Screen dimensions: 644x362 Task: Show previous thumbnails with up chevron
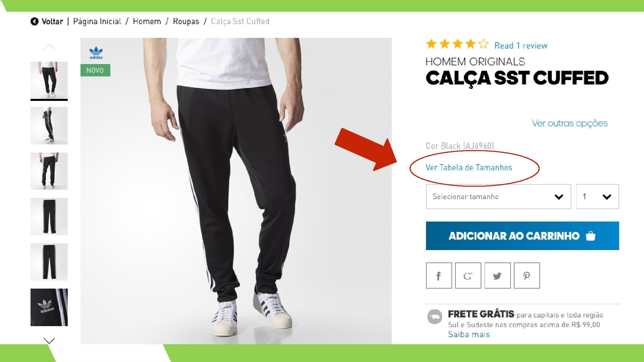pos(49,47)
